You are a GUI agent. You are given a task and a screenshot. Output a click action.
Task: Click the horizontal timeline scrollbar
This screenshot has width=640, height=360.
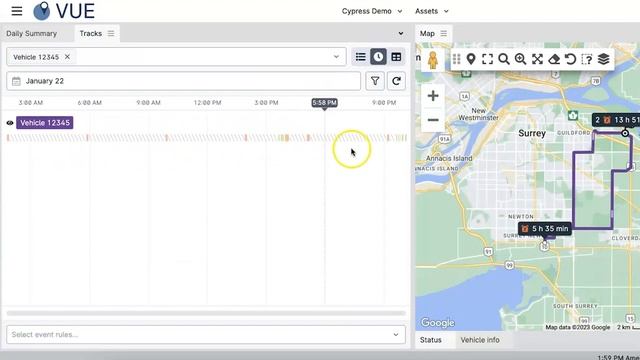pos(206,313)
